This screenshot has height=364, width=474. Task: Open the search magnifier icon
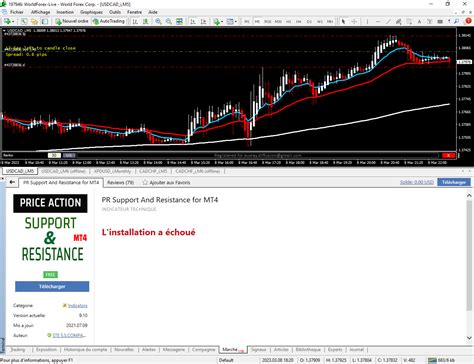(x=456, y=21)
